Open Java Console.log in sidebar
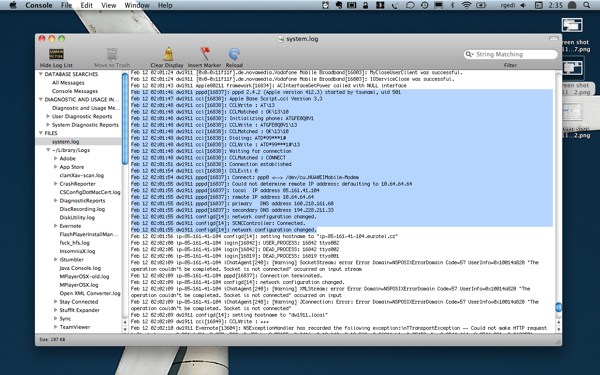 80,268
